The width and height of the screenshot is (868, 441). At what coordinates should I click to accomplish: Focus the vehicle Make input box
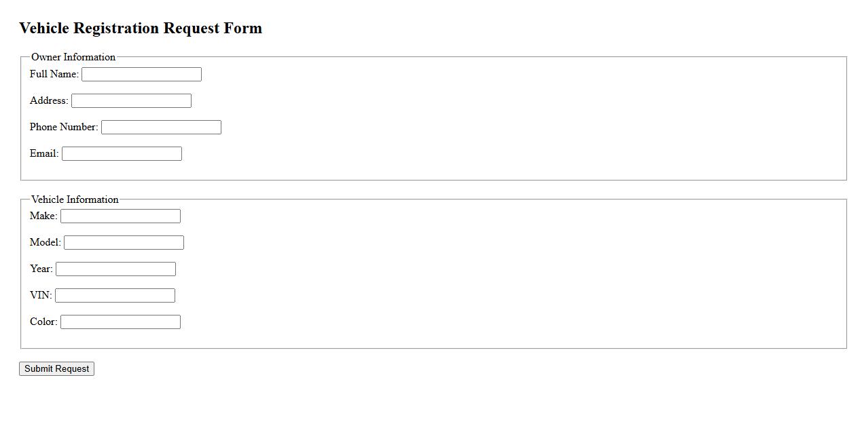coord(120,216)
